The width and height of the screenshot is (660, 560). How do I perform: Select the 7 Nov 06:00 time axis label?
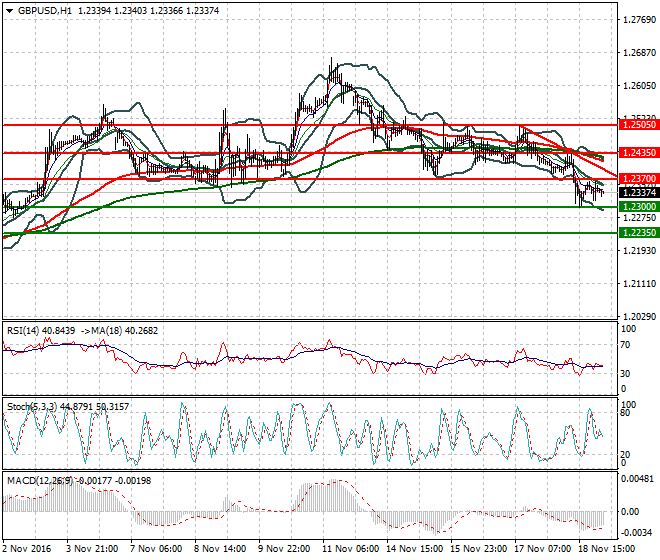point(157,549)
